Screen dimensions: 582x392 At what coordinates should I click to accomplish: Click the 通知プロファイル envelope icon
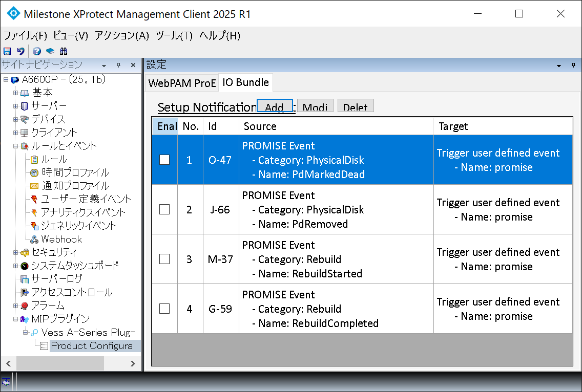34,186
